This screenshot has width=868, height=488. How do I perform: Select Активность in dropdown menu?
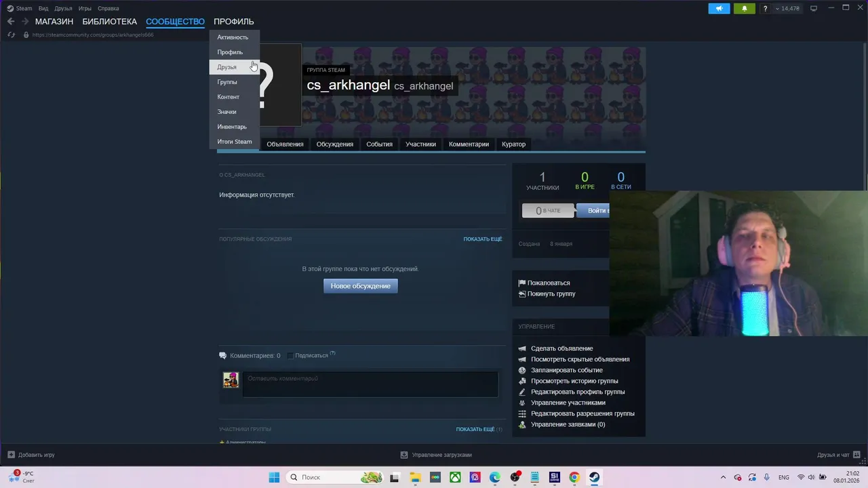tap(234, 37)
